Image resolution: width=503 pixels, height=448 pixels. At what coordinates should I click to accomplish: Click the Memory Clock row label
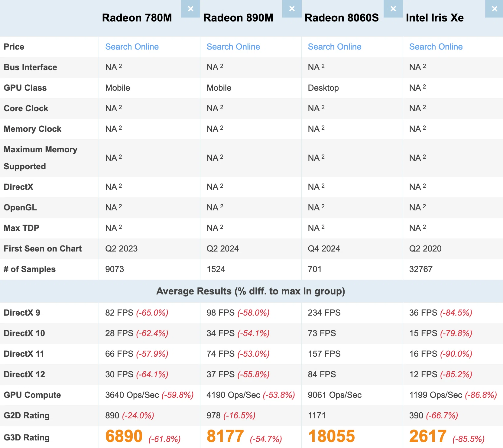click(x=32, y=129)
